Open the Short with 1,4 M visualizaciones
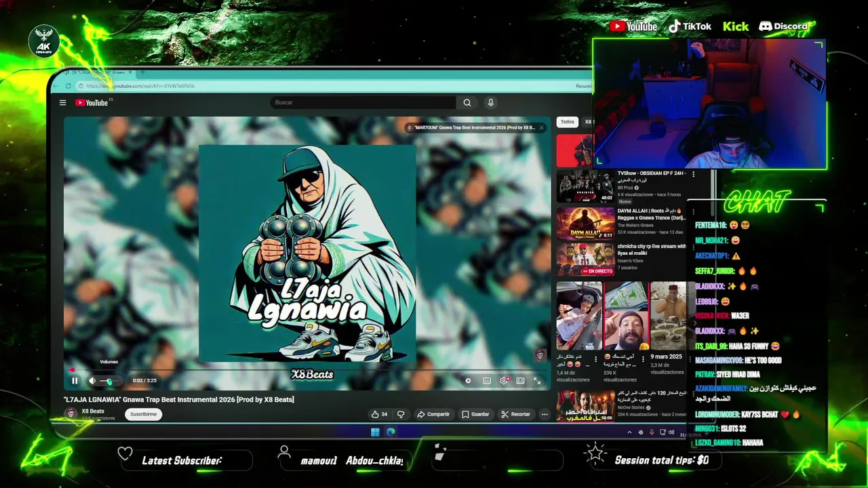Screen dimensions: 868x488 578,316
